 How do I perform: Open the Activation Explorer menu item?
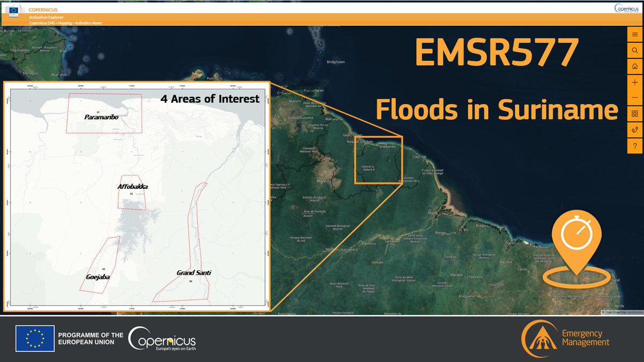pos(46,17)
